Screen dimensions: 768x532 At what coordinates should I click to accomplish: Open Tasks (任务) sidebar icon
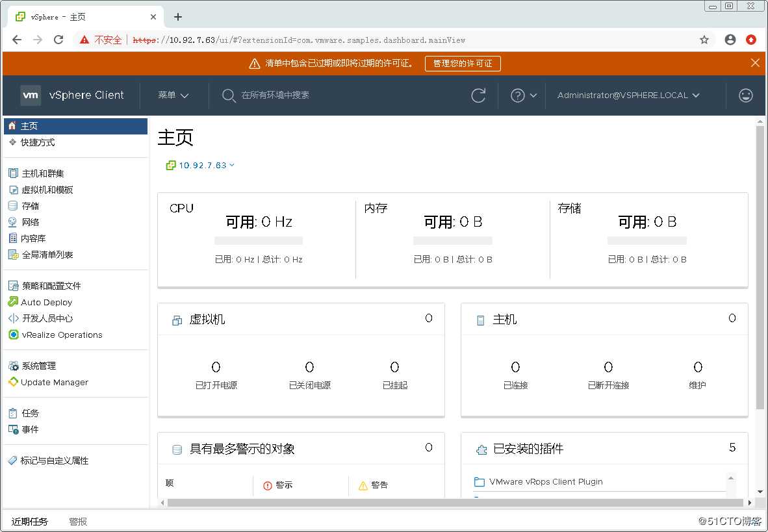click(x=13, y=413)
